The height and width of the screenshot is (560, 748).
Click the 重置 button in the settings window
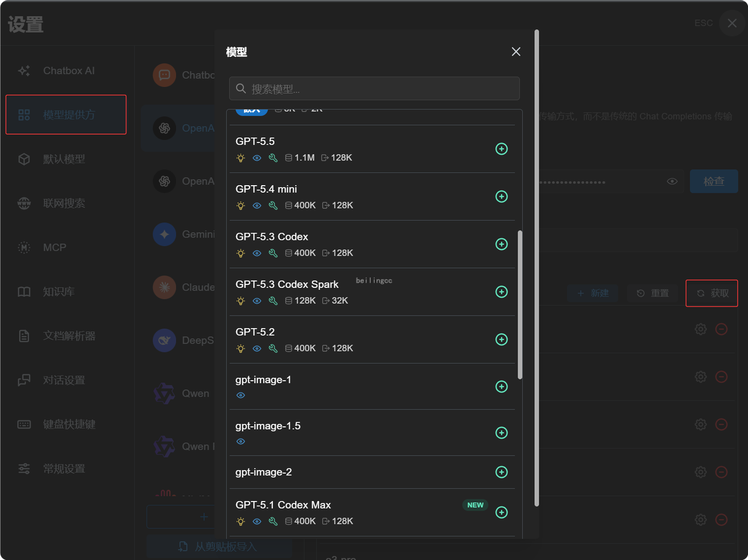pyautogui.click(x=653, y=293)
